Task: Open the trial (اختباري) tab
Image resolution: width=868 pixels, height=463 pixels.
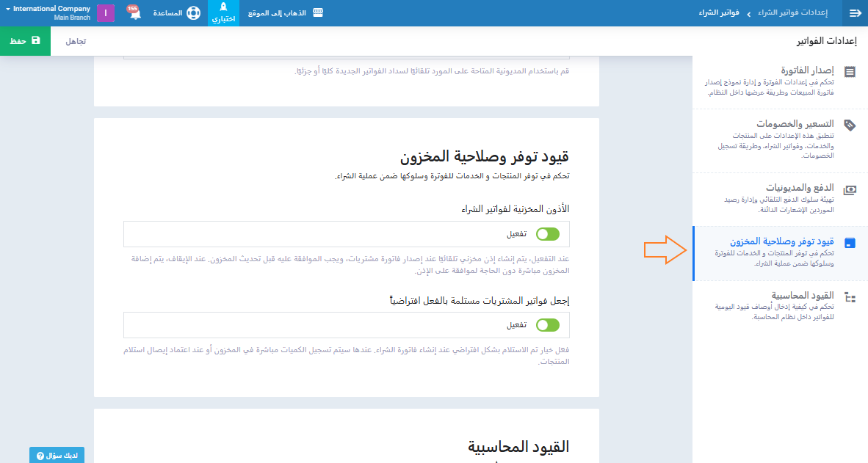Action: 224,13
